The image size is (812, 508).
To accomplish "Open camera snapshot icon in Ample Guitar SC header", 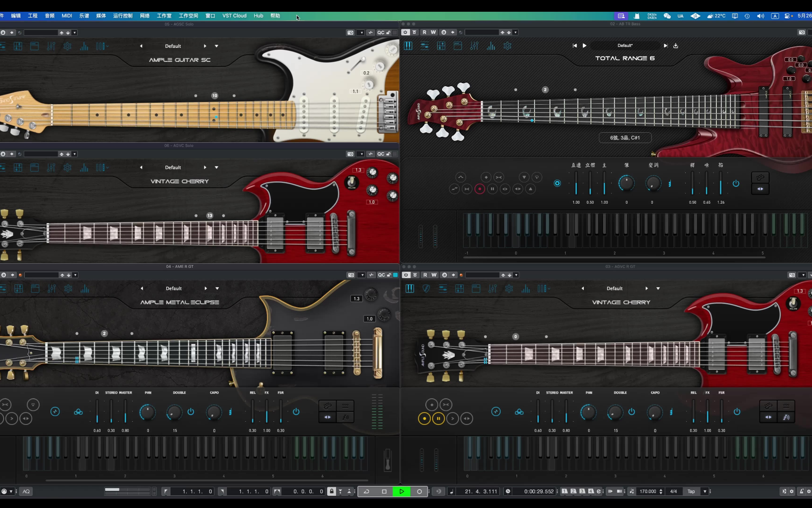I will (351, 33).
